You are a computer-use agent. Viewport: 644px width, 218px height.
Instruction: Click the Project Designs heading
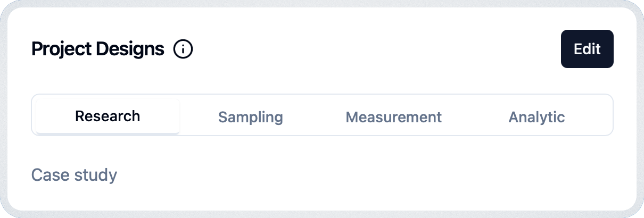(98, 49)
